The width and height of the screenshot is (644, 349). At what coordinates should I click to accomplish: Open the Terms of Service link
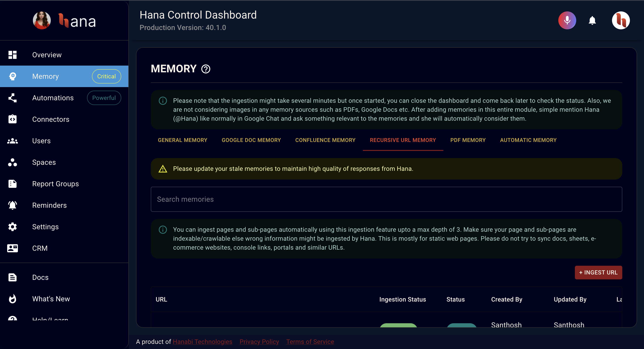pos(310,342)
